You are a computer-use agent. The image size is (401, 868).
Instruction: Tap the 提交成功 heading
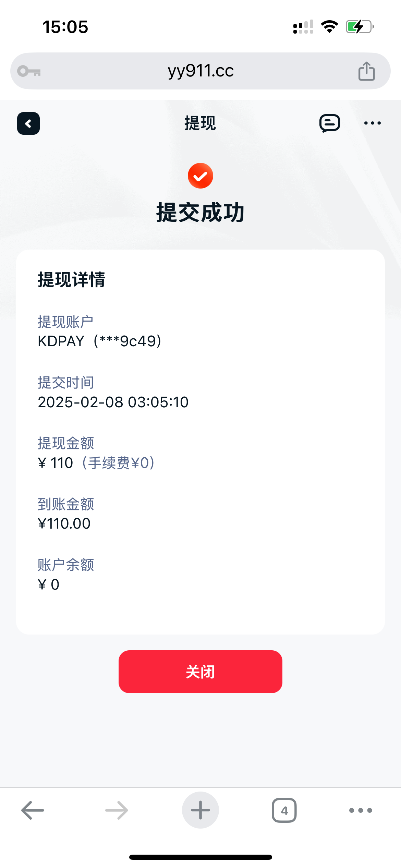[200, 213]
